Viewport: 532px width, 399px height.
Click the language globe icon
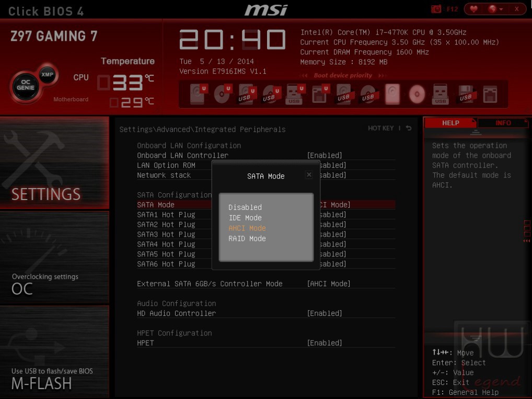click(x=492, y=9)
